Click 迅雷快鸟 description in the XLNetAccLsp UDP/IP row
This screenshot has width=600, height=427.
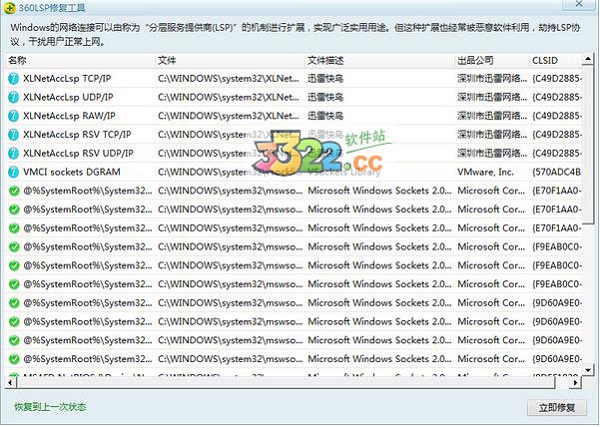[325, 98]
